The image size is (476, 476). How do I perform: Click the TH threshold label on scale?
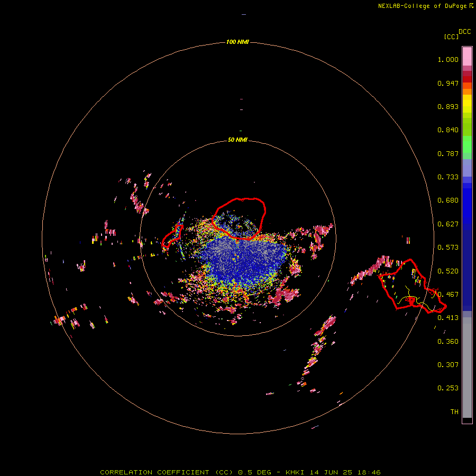[454, 412]
